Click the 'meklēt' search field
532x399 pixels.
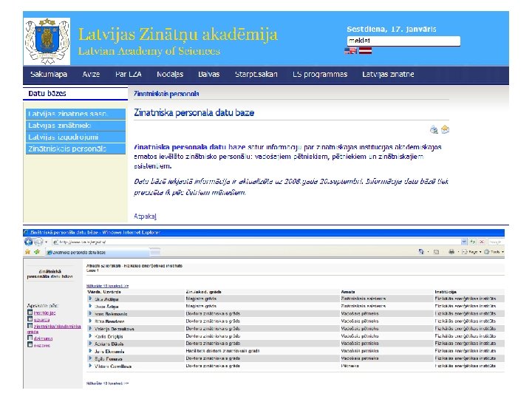403,41
